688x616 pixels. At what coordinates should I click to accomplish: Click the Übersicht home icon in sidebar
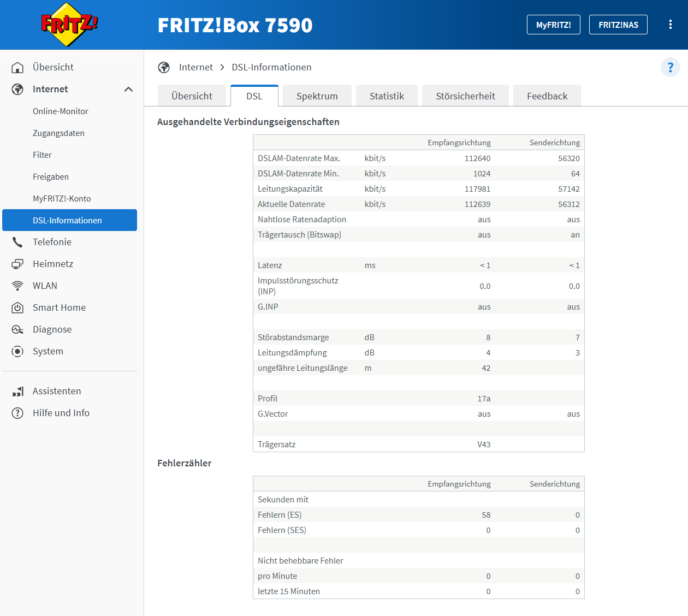coord(17,67)
